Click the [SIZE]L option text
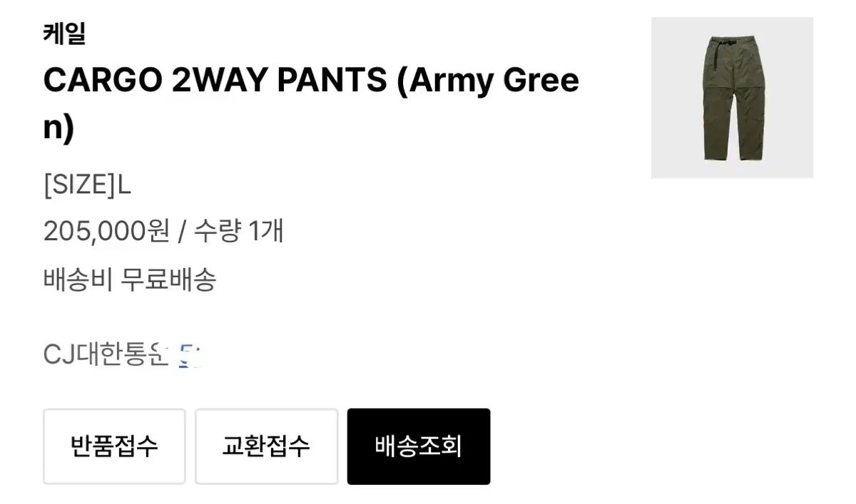 pyautogui.click(x=87, y=185)
